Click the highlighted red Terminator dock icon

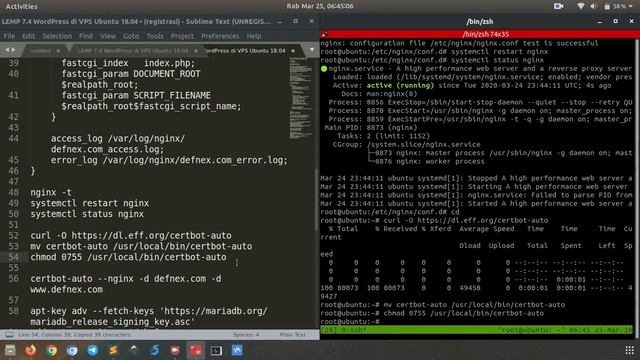pyautogui.click(x=196, y=350)
